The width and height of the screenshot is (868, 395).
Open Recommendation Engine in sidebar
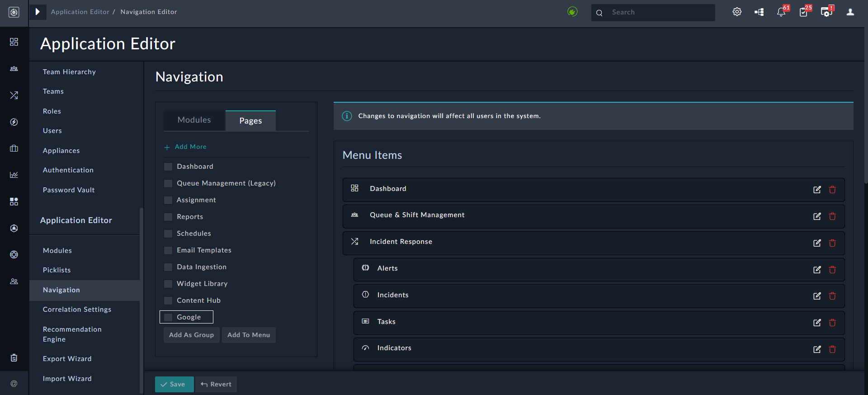point(72,334)
